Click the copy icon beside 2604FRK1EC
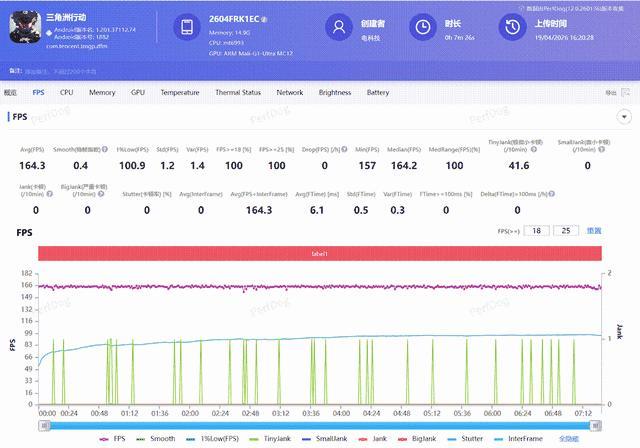 pyautogui.click(x=264, y=20)
